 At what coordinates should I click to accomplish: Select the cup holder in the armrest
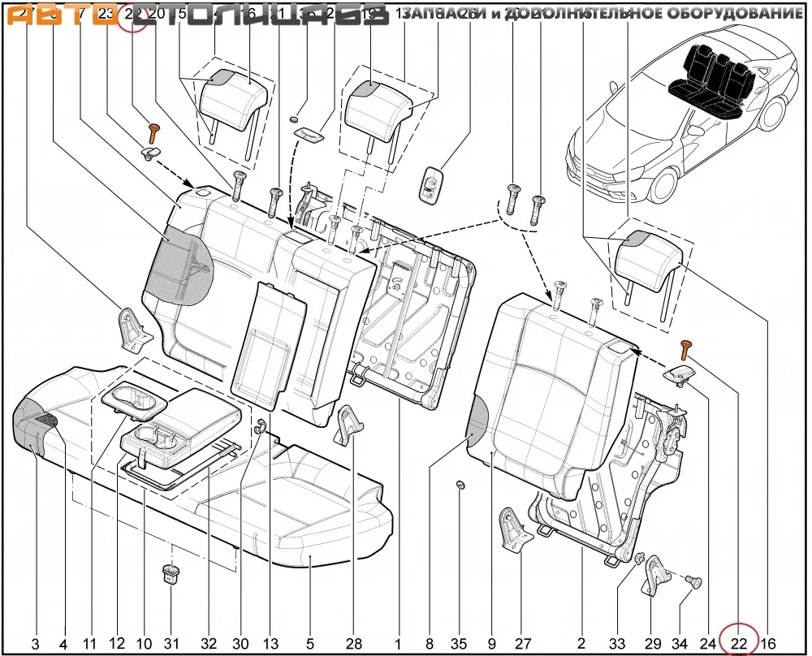[x=134, y=398]
